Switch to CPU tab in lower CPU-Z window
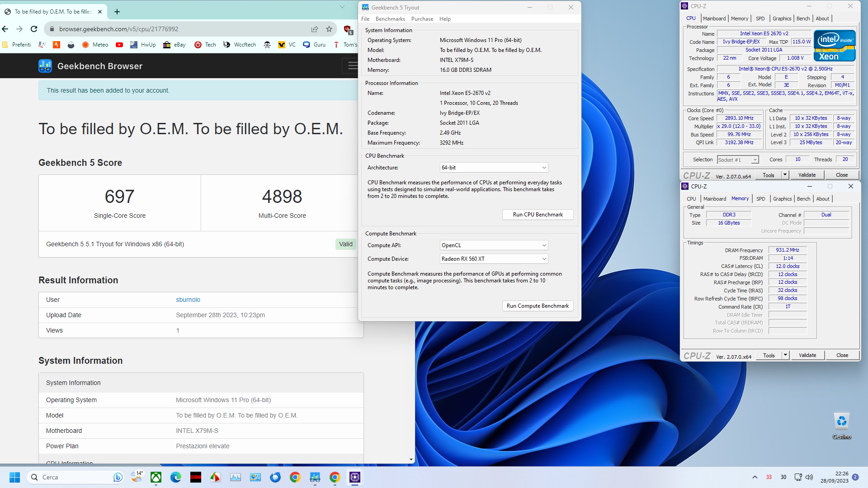This screenshot has width=868, height=488. point(692,199)
